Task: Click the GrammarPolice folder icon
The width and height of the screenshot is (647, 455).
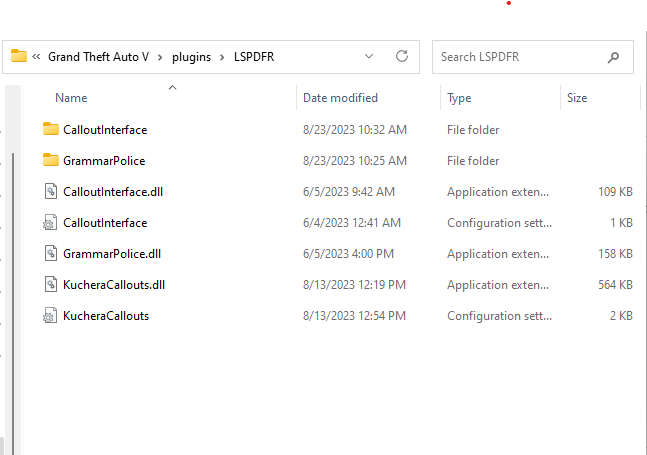Action: click(x=52, y=161)
